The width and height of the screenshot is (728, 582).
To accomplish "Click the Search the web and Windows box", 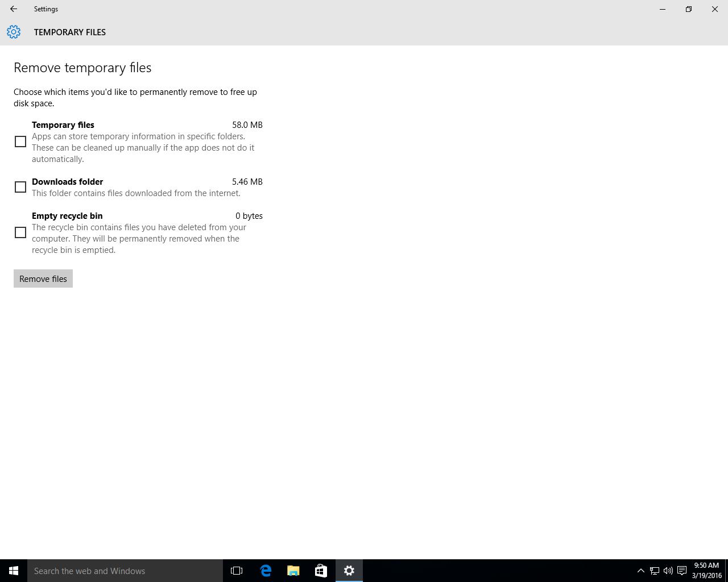I will (x=125, y=571).
